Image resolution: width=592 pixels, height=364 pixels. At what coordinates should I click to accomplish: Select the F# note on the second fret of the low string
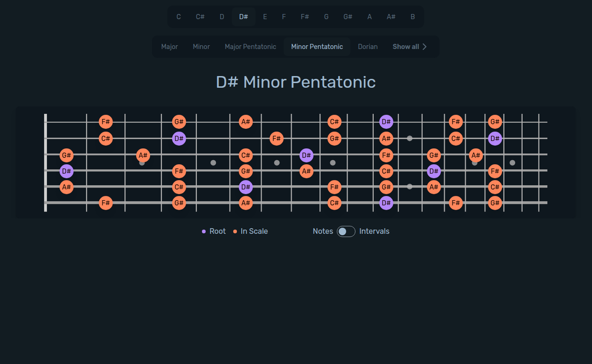106,203
